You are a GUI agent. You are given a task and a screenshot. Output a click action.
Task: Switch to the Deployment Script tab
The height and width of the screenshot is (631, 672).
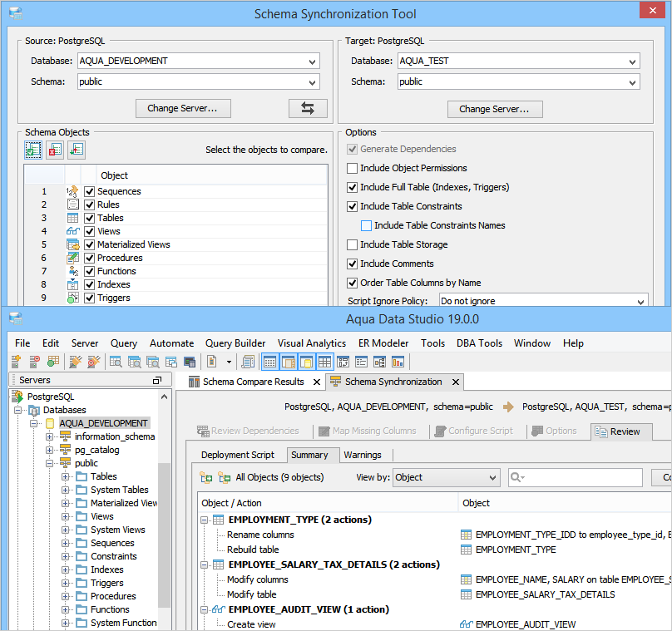coord(237,455)
